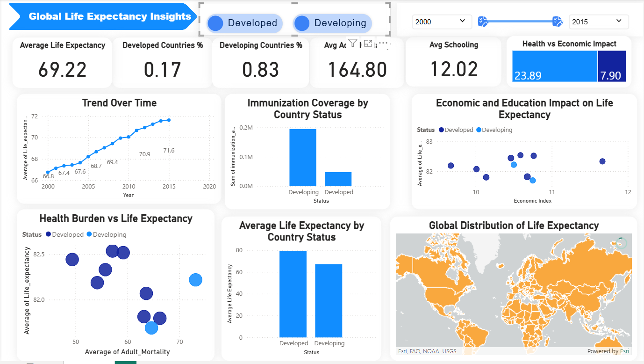Image resolution: width=644 pixels, height=364 pixels.
Task: Open the 2000 start year dropdown
Action: click(441, 22)
